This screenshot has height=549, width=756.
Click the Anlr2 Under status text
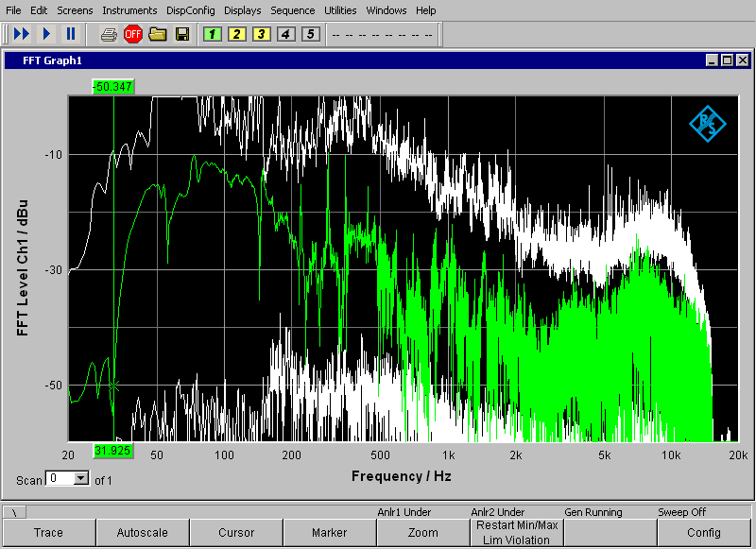(x=498, y=512)
